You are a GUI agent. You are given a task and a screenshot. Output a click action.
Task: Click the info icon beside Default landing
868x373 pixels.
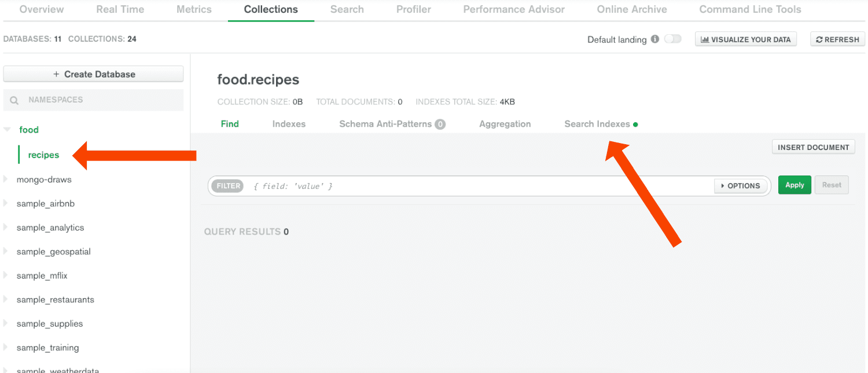pos(655,39)
